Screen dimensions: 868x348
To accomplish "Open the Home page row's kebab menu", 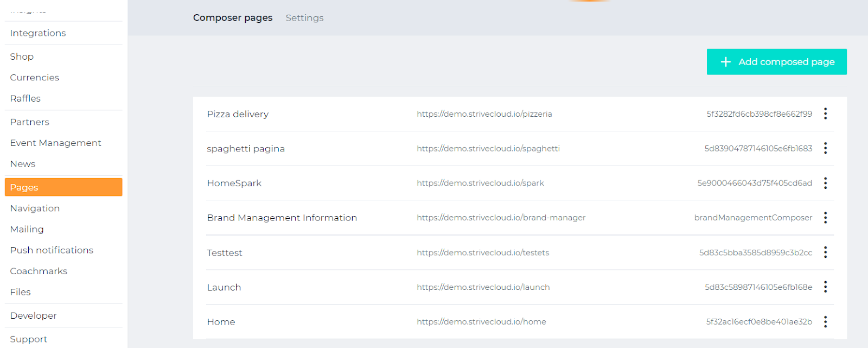I will [825, 322].
